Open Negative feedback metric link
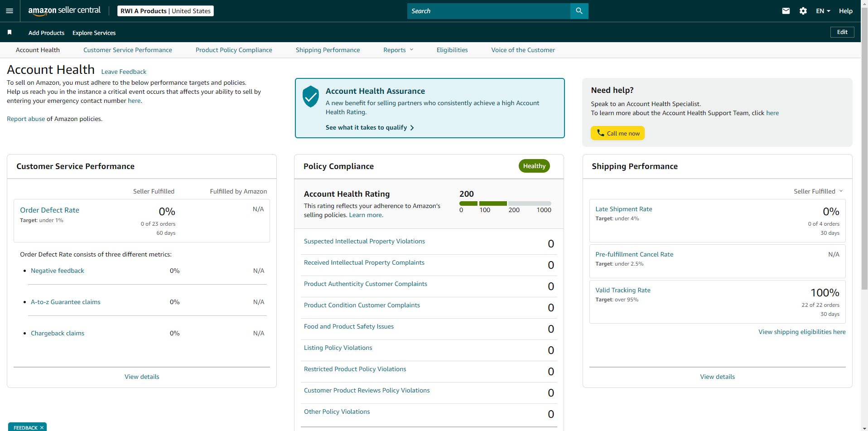 coord(58,271)
